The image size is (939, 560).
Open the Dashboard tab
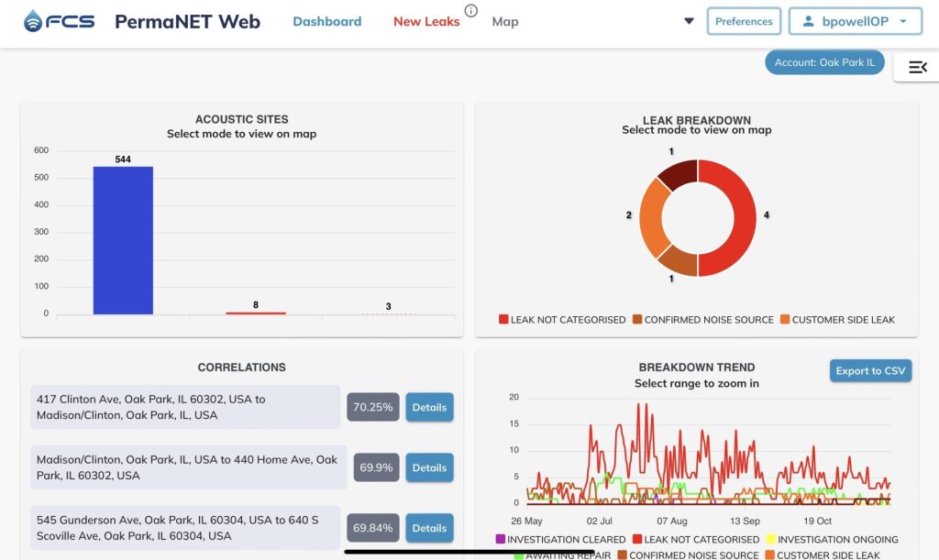(327, 22)
